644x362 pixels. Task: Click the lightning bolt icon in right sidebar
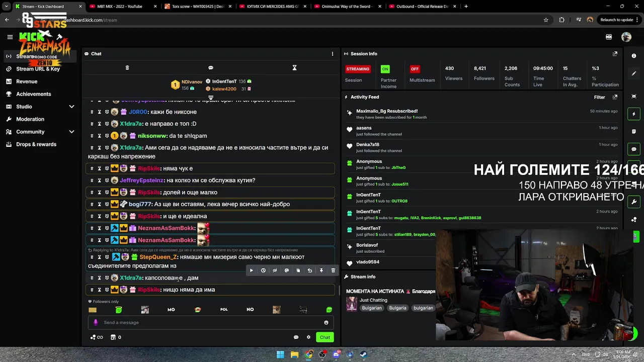(x=634, y=114)
